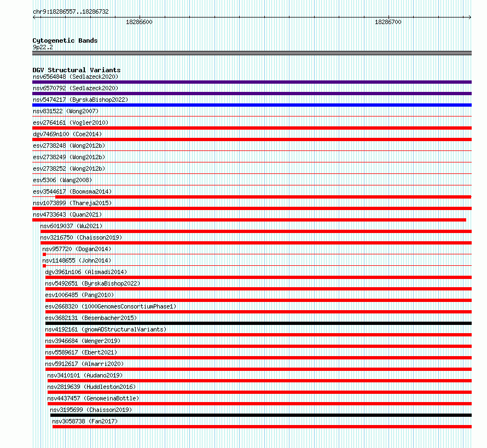Open the nsv6570792 (Sedlazeck2020) variant

76,88
